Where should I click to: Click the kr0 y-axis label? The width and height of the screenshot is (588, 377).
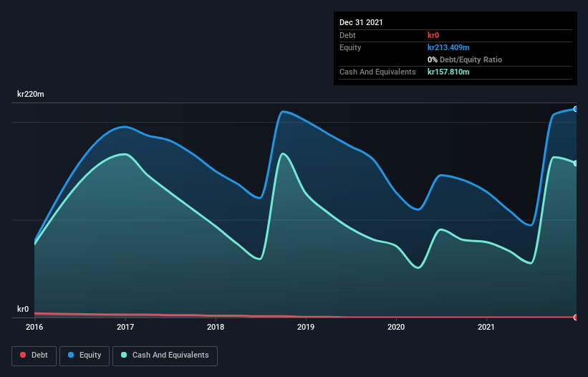tap(23, 309)
